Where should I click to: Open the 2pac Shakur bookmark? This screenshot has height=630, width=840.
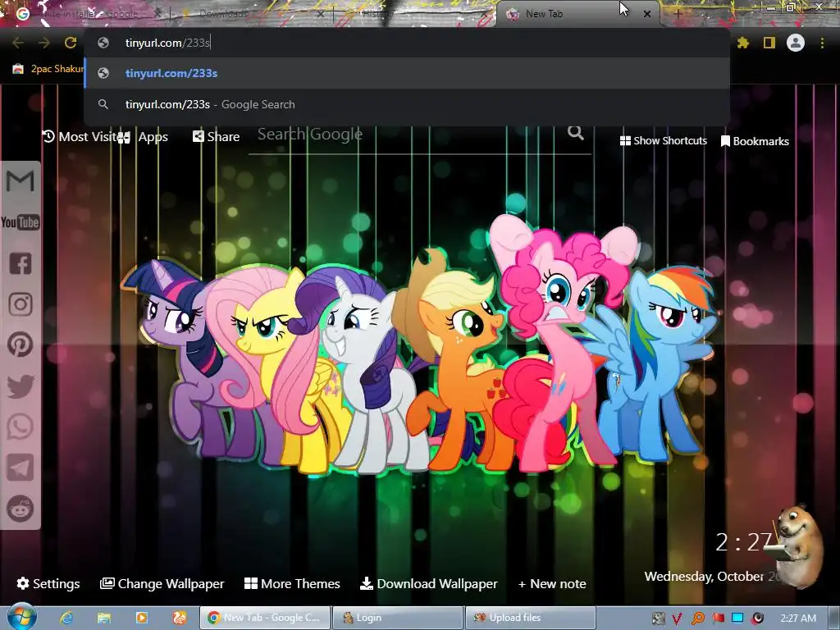click(48, 69)
